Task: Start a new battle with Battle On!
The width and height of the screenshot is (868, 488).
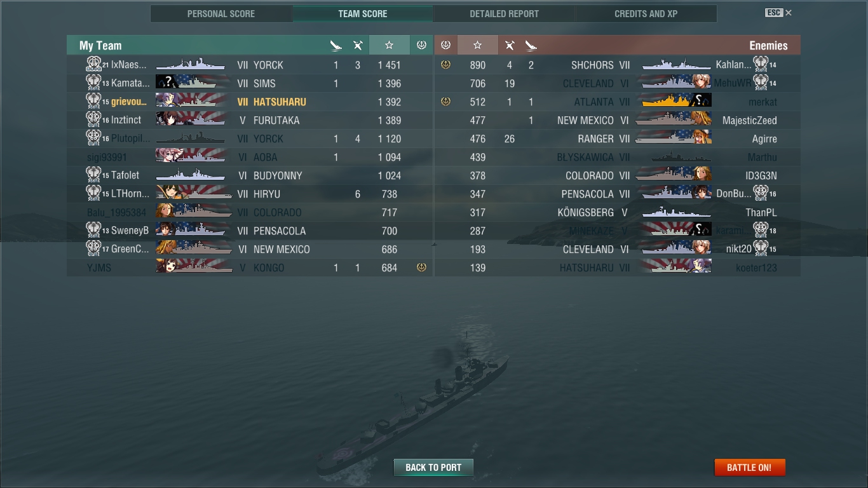Action: [x=749, y=467]
